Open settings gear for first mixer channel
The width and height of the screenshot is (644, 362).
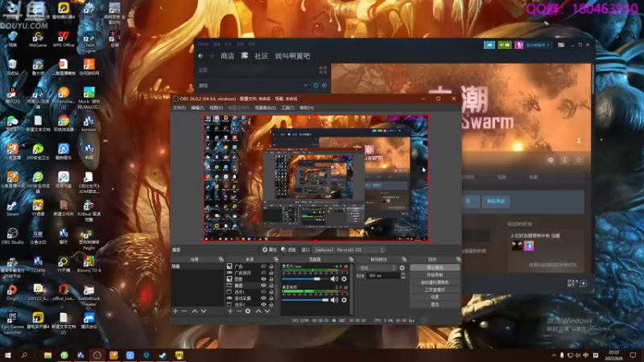345,279
